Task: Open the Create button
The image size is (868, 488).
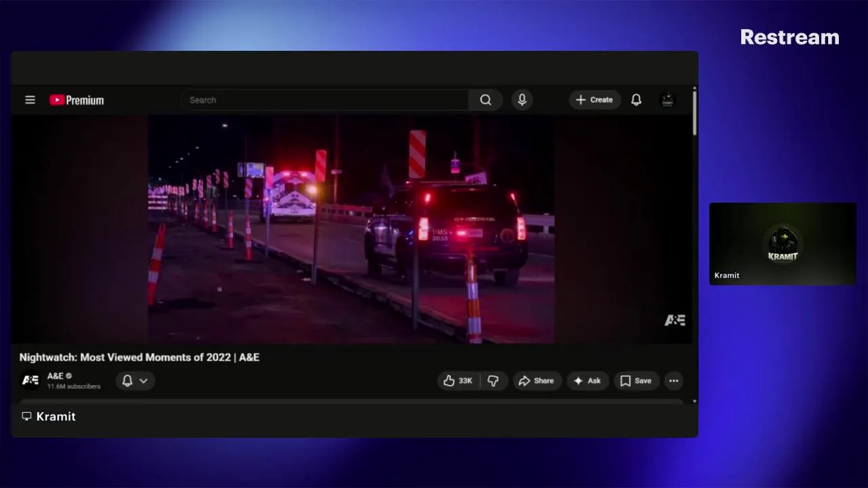Action: (x=595, y=100)
